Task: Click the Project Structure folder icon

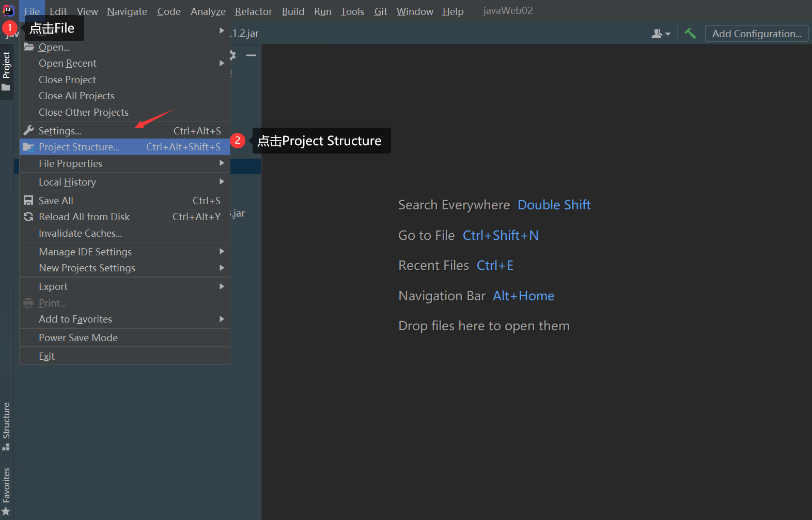Action: pos(29,147)
